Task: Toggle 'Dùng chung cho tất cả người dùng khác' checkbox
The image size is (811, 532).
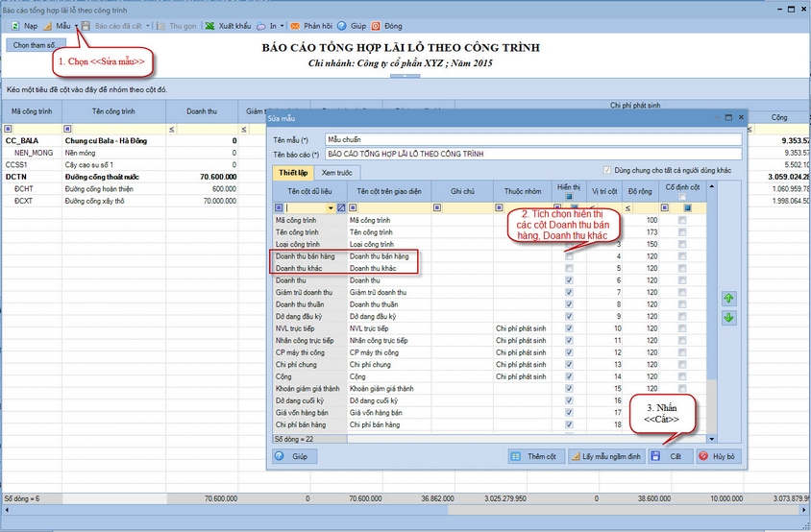Action: click(606, 170)
